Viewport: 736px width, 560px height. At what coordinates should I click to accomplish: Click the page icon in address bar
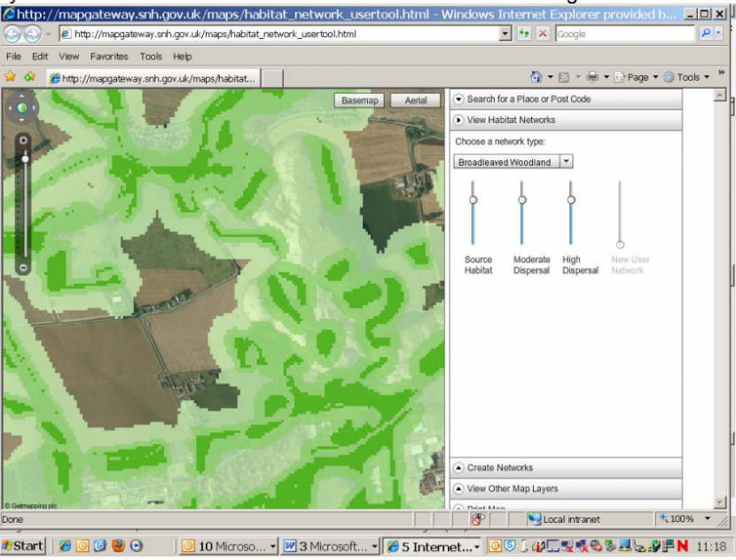[x=66, y=34]
